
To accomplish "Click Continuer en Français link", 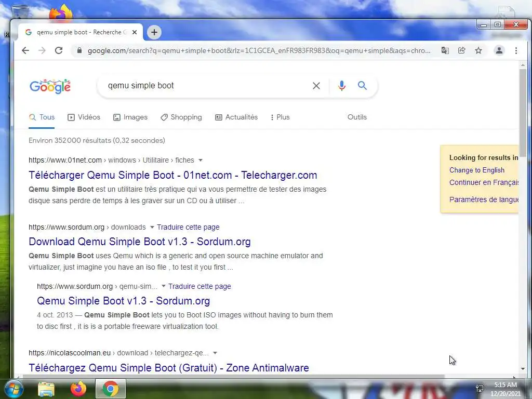I will coord(484,182).
